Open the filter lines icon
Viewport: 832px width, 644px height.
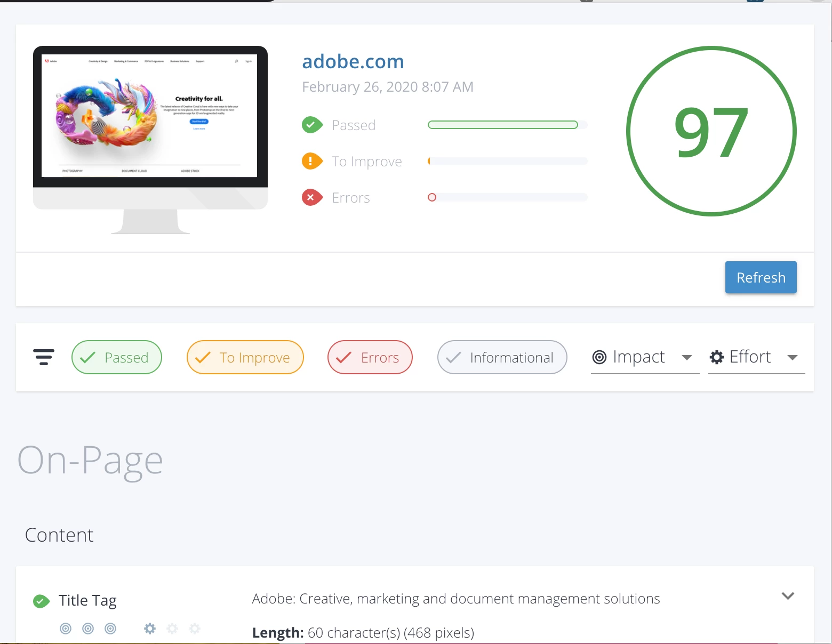coord(44,357)
